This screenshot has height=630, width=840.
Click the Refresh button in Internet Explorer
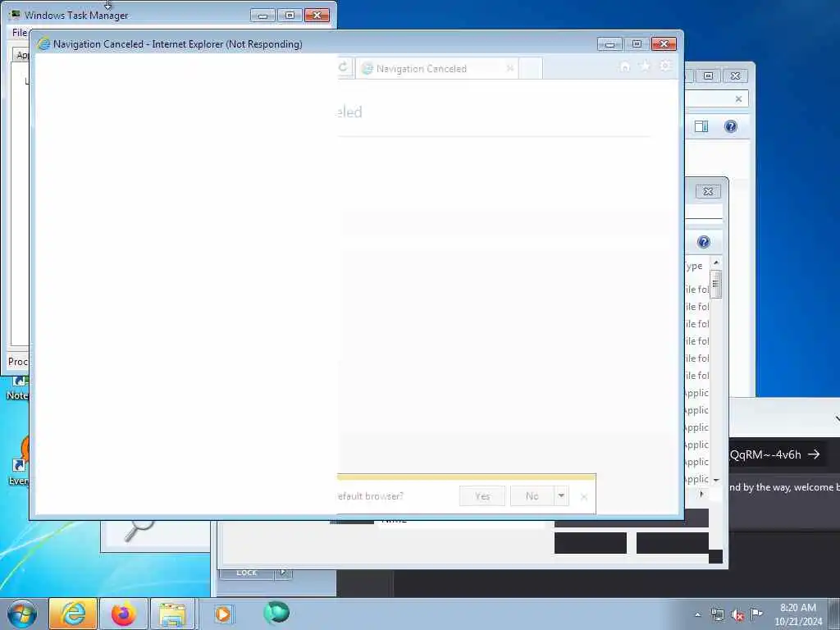(x=344, y=67)
